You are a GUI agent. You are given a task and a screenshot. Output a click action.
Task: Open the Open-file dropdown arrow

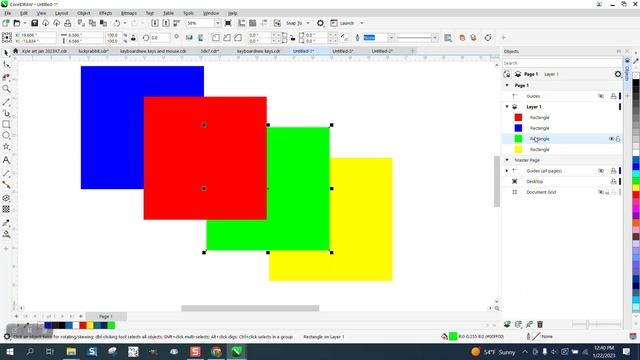tap(24, 23)
